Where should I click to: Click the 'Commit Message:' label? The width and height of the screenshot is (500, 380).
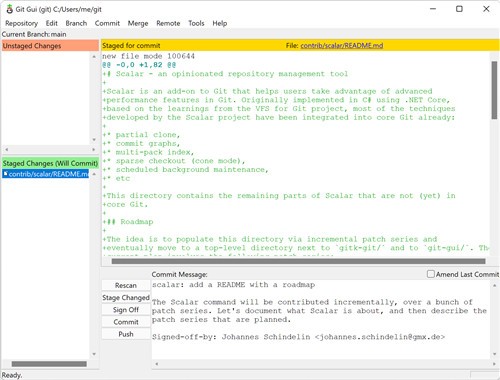tap(179, 274)
